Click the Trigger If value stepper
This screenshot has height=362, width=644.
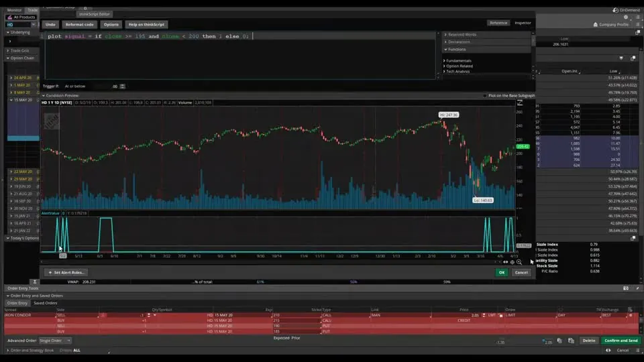pos(122,86)
